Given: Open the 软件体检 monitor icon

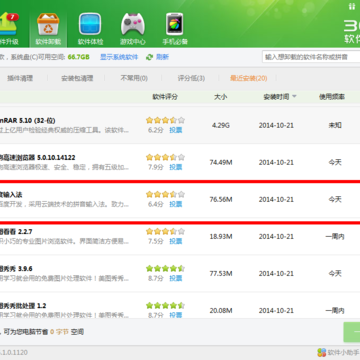Looking at the screenshot, I should pyautogui.click(x=90, y=24).
